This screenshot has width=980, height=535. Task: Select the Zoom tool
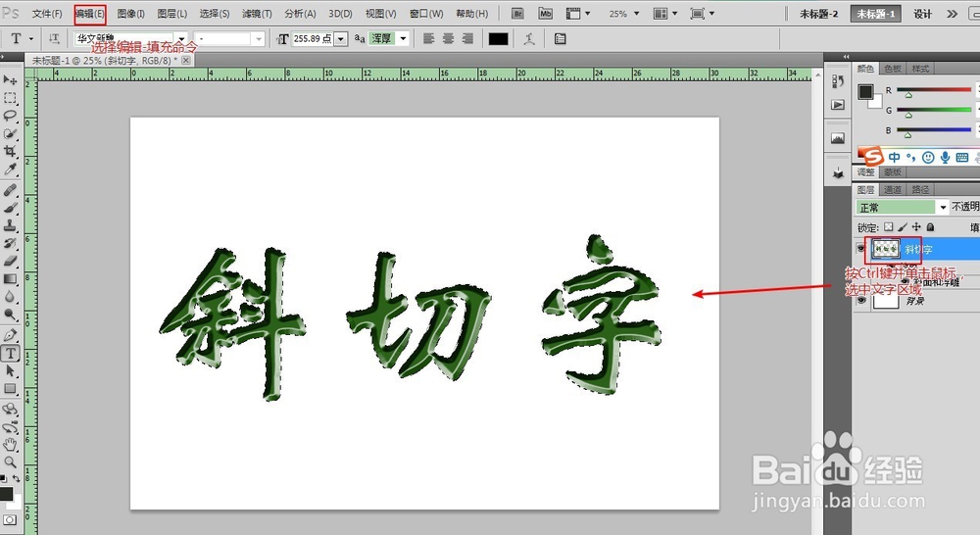10,462
